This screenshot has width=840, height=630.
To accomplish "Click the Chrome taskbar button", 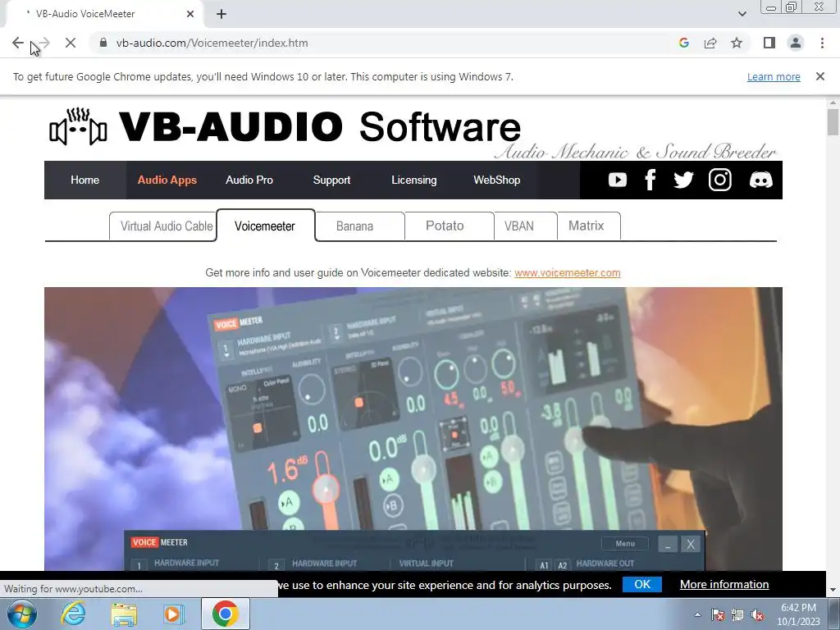I will pyautogui.click(x=225, y=614).
